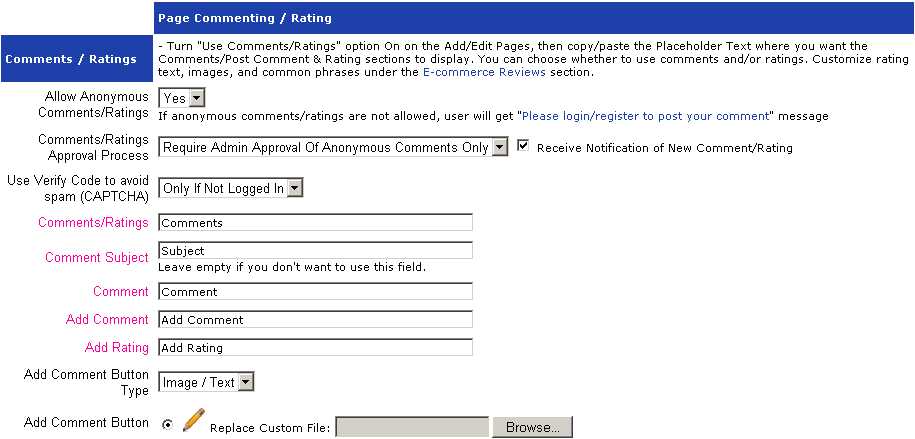Focus the Comment Subject input field
Image resolution: width=915 pixels, height=439 pixels.
click(316, 250)
